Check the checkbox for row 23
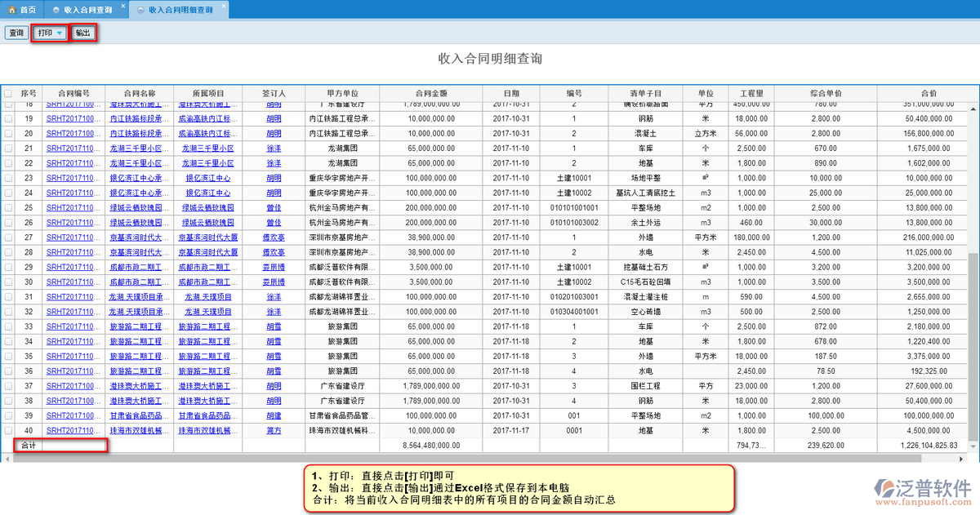 pyautogui.click(x=8, y=178)
